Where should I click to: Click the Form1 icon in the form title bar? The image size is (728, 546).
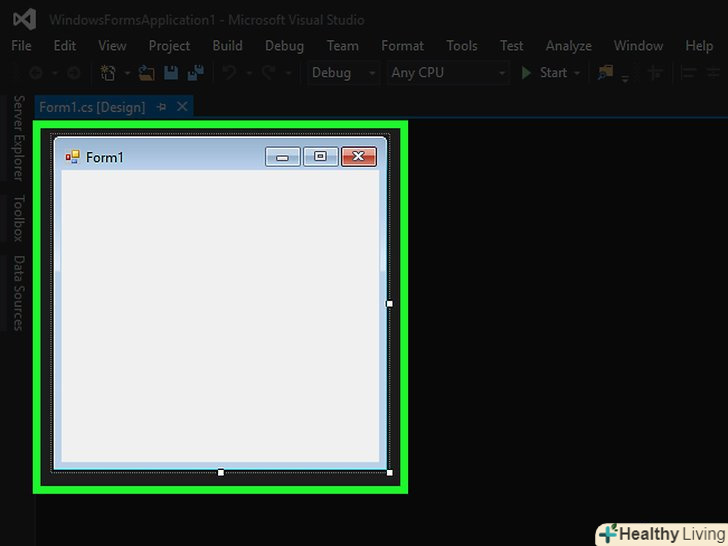click(x=72, y=156)
